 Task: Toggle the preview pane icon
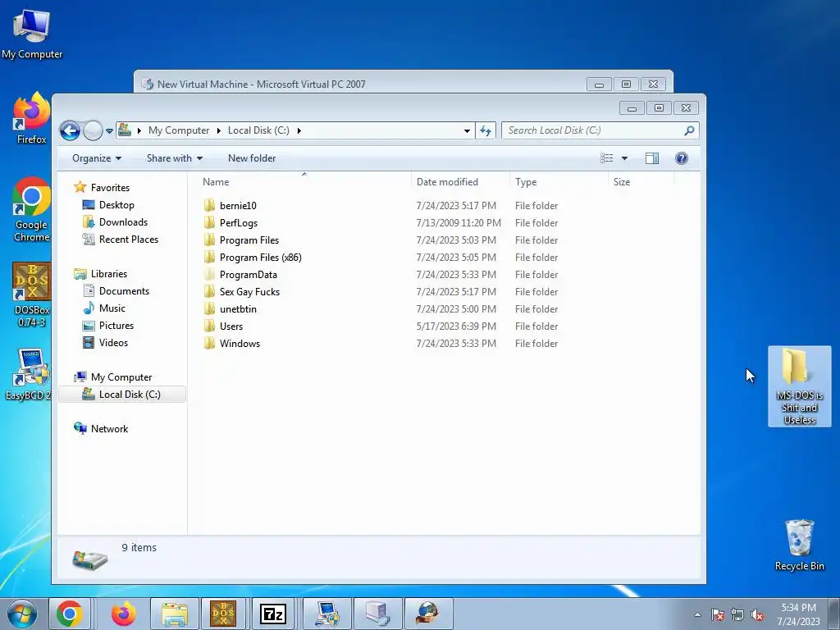tap(652, 158)
